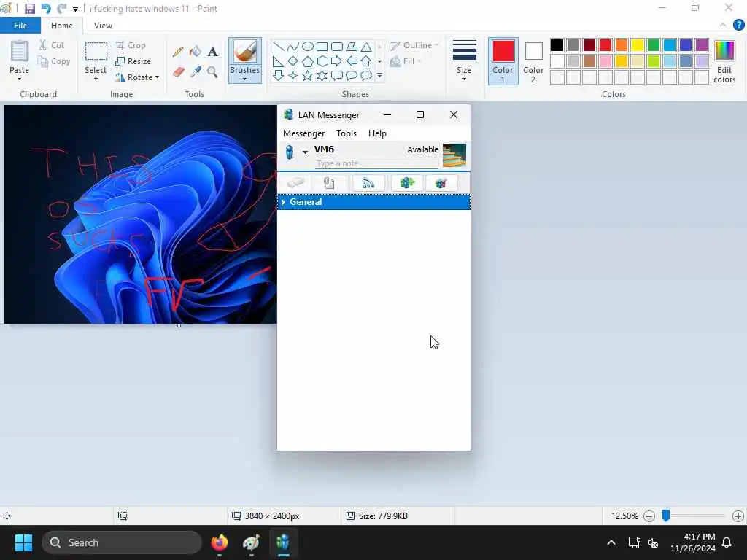Image resolution: width=747 pixels, height=560 pixels.
Task: Switch to the View tab
Action: [103, 26]
